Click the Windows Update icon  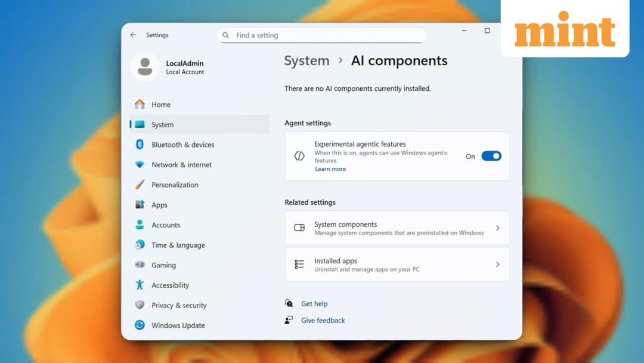click(x=139, y=325)
